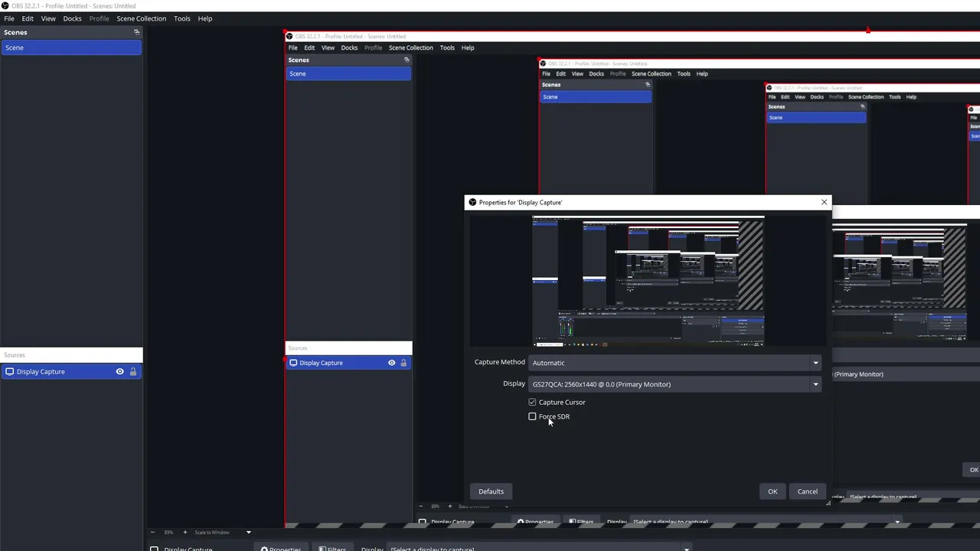The image size is (980, 551).
Task: Click lock icon in largest mirrored Sources list
Action: coord(403,363)
